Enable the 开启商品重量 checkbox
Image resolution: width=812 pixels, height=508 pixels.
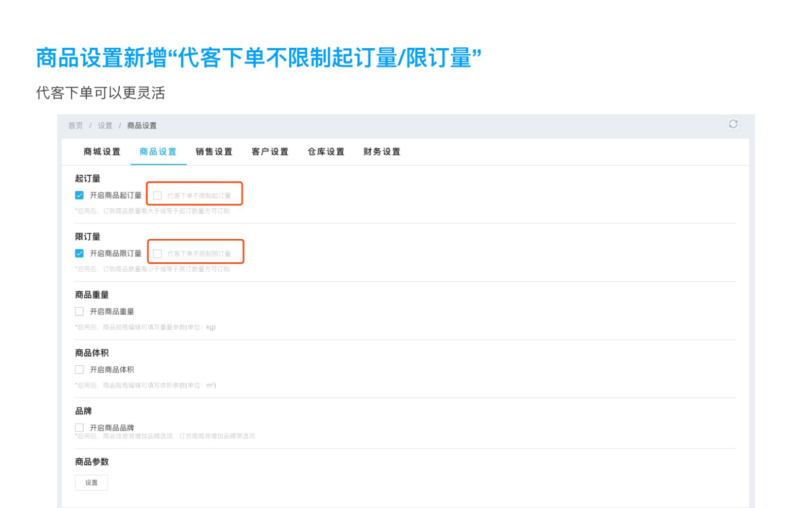[x=80, y=311]
